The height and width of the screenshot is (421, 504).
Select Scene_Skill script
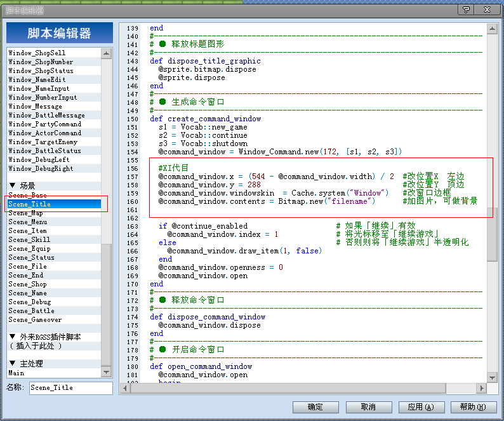tap(54, 239)
